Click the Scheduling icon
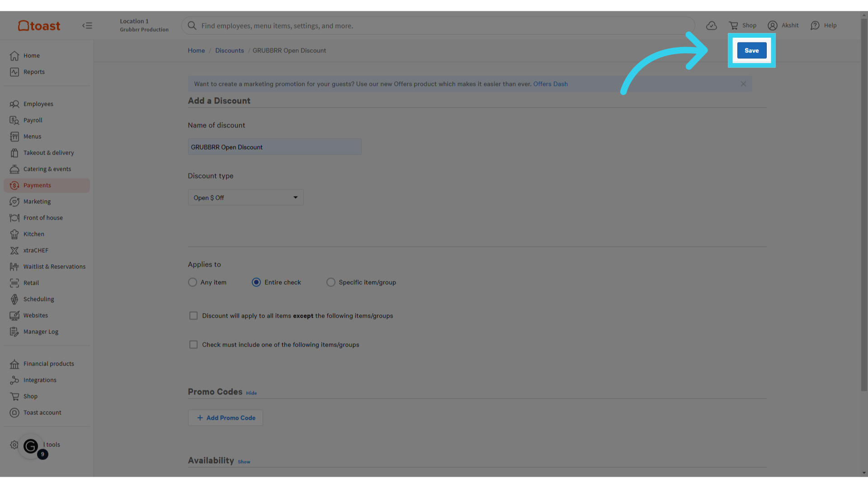This screenshot has height=488, width=868. point(14,299)
